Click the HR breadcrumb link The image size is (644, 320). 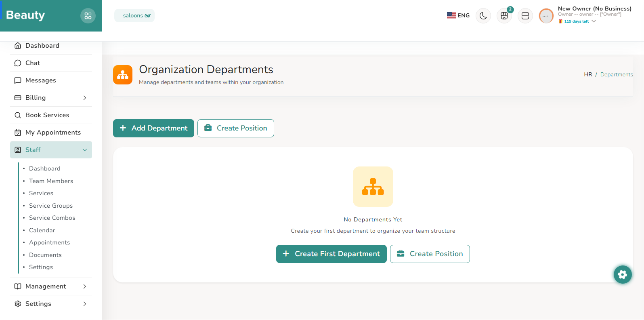588,74
